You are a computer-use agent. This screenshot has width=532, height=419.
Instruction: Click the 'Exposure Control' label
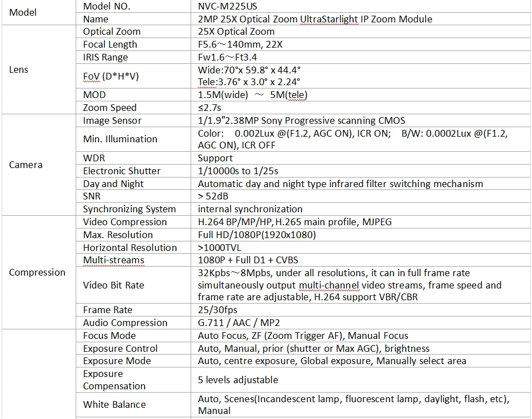[120, 349]
